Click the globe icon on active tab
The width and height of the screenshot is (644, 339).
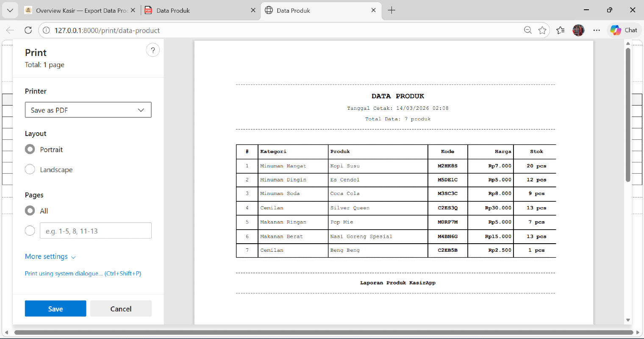pos(269,10)
